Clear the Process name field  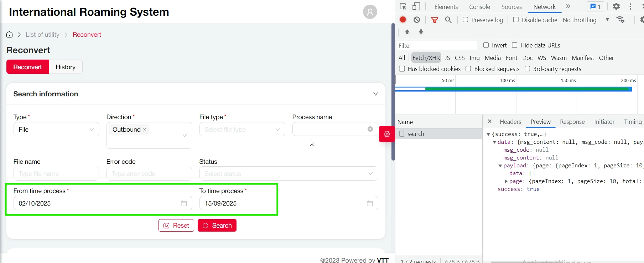370,129
